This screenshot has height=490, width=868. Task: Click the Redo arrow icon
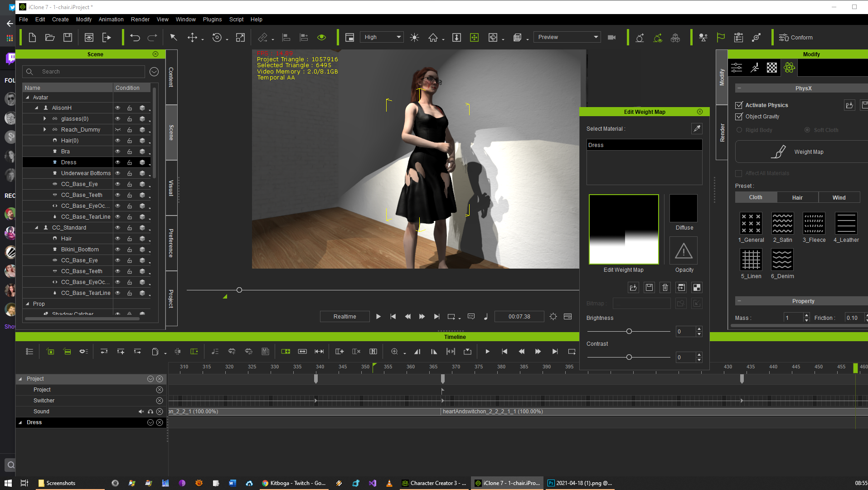152,37
